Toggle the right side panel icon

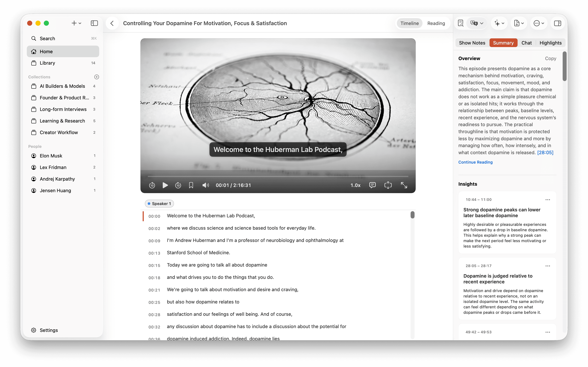pos(557,23)
